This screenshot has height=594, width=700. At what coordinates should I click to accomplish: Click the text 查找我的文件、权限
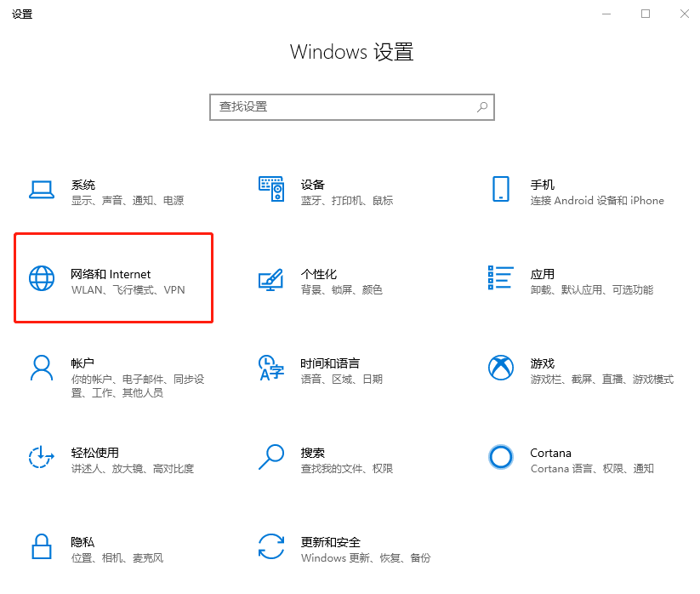[347, 469]
